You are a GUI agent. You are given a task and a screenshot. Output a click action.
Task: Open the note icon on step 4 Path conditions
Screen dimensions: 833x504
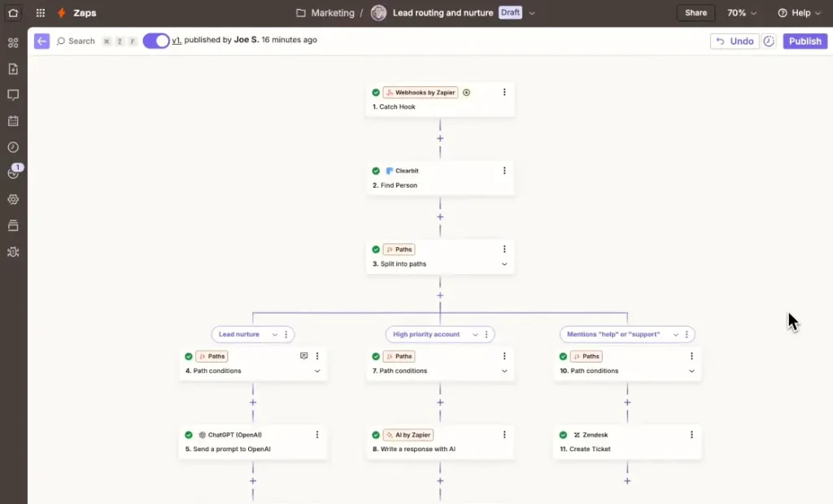point(304,356)
